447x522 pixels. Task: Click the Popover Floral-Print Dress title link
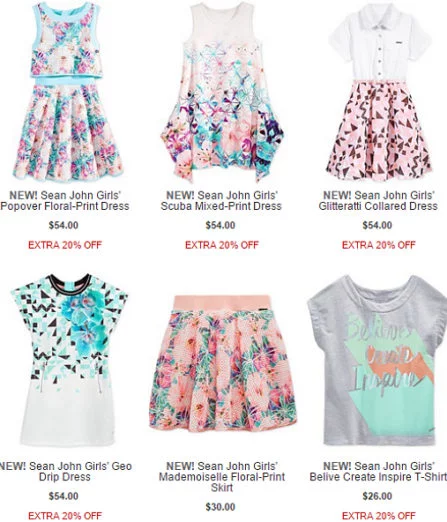[65, 201]
